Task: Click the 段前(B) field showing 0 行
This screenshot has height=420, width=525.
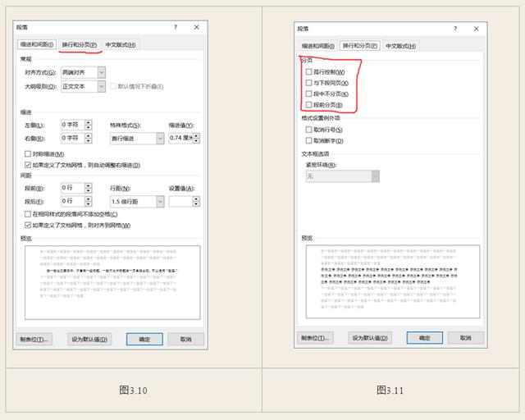Action: (x=73, y=188)
